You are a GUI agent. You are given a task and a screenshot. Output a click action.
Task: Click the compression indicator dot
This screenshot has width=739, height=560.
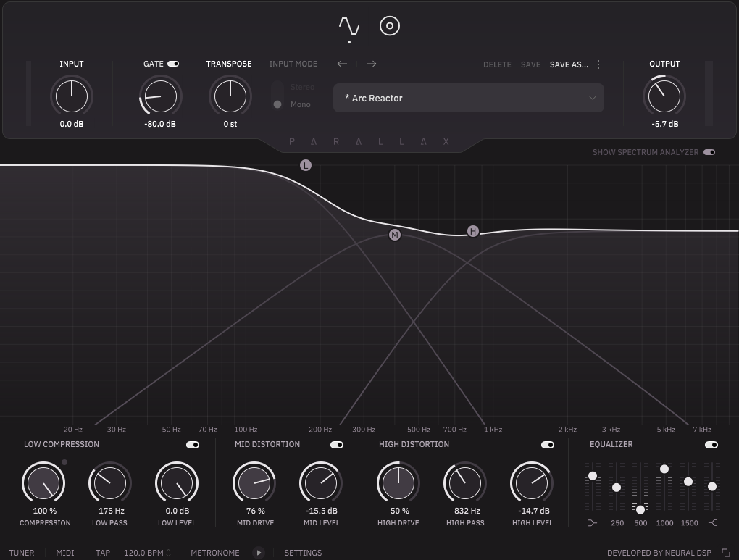64,462
